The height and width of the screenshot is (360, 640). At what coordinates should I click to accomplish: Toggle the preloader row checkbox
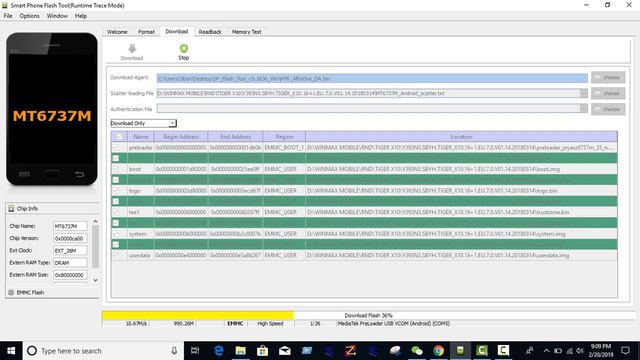[x=116, y=147]
